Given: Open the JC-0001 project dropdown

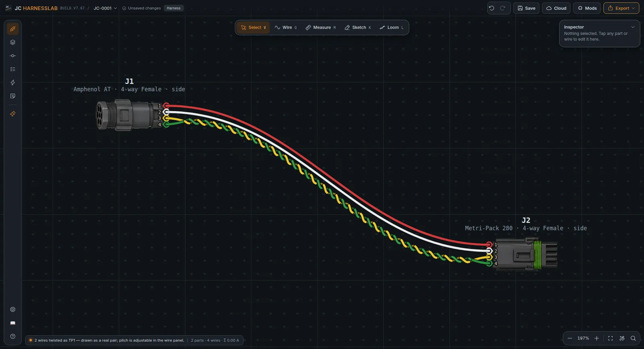Looking at the screenshot, I should tap(105, 8).
